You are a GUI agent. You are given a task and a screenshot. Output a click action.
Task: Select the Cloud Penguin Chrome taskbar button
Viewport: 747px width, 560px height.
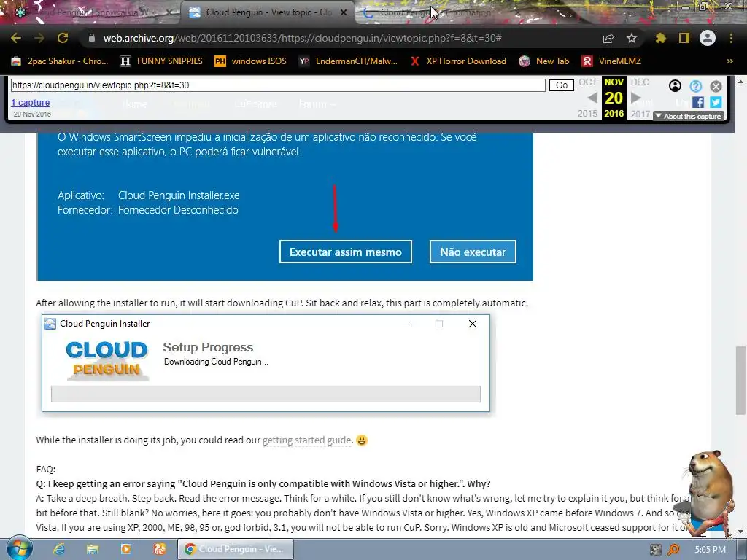click(236, 549)
